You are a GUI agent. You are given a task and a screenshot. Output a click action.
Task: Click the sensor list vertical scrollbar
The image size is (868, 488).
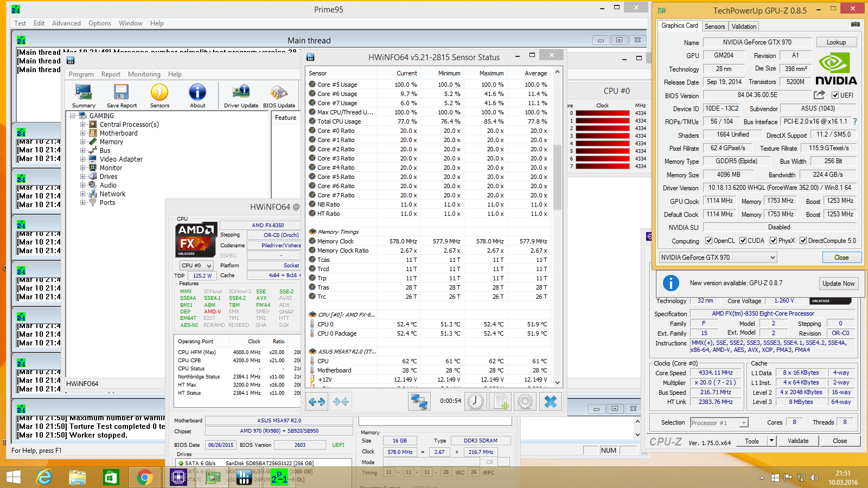(557, 228)
